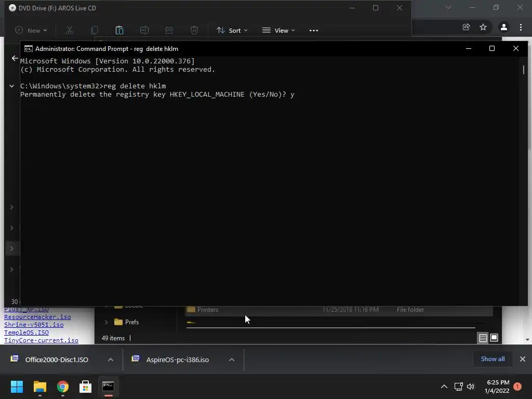
Task: Open Chrome's tab search chevron
Action: click(448, 7)
